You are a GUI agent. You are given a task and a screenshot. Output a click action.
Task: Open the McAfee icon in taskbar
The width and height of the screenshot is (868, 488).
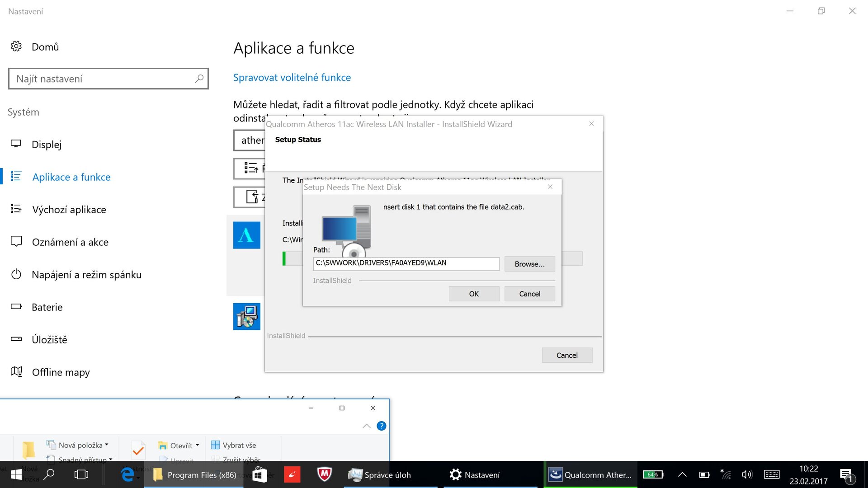pos(324,474)
